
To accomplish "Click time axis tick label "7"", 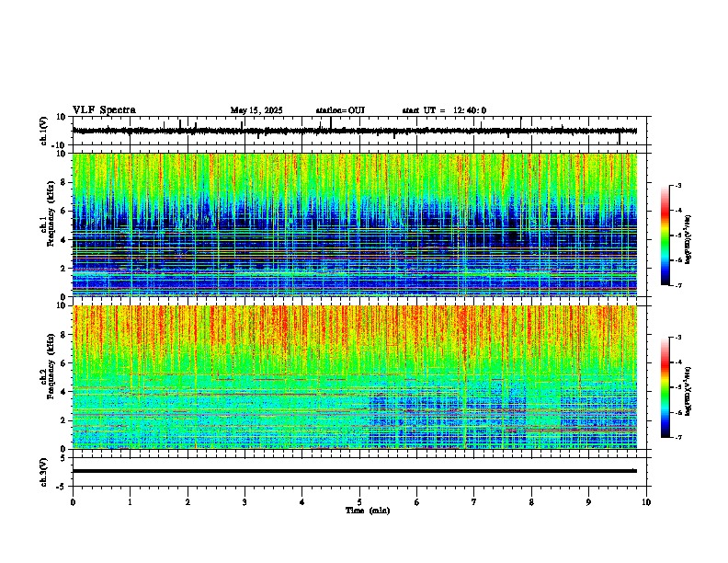I will (x=474, y=502).
